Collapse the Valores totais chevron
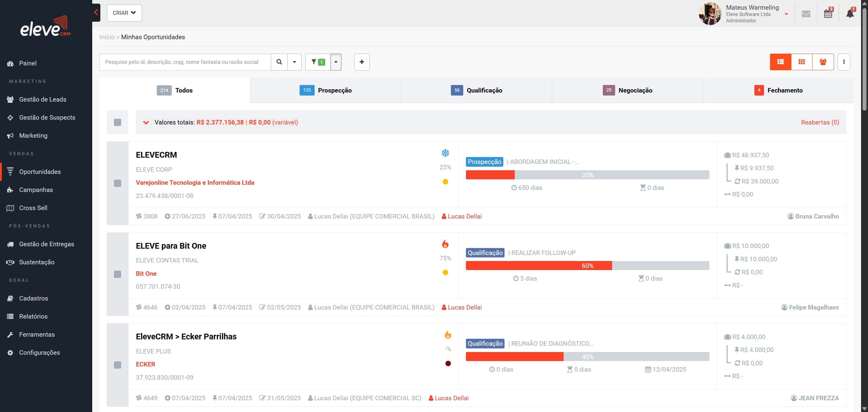Image resolution: width=868 pixels, height=412 pixels. pyautogui.click(x=146, y=123)
